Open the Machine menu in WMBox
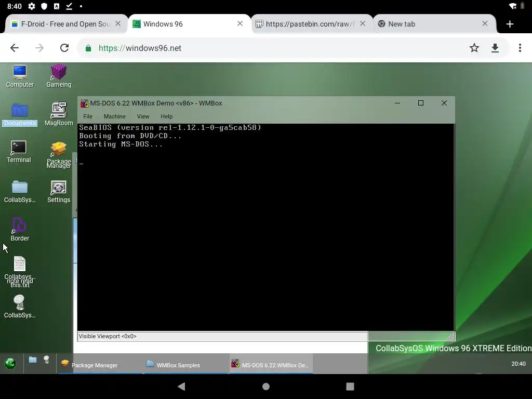The width and height of the screenshot is (532, 399). coord(115,116)
